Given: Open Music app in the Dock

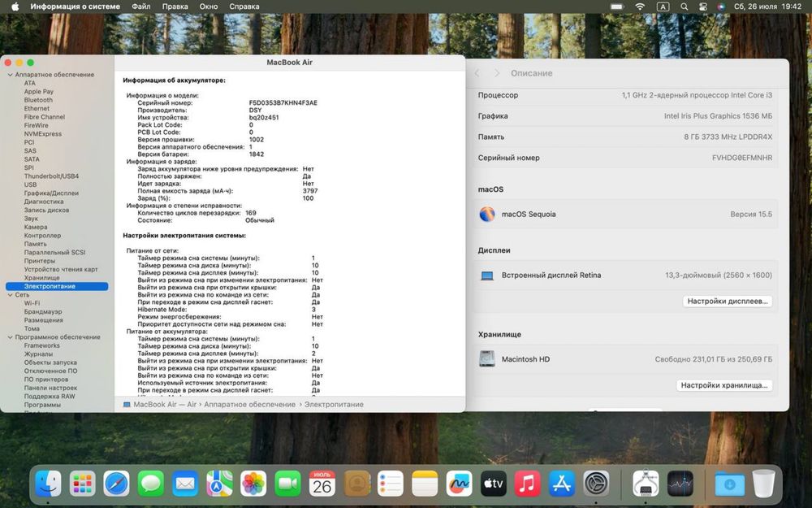Looking at the screenshot, I should tap(528, 484).
